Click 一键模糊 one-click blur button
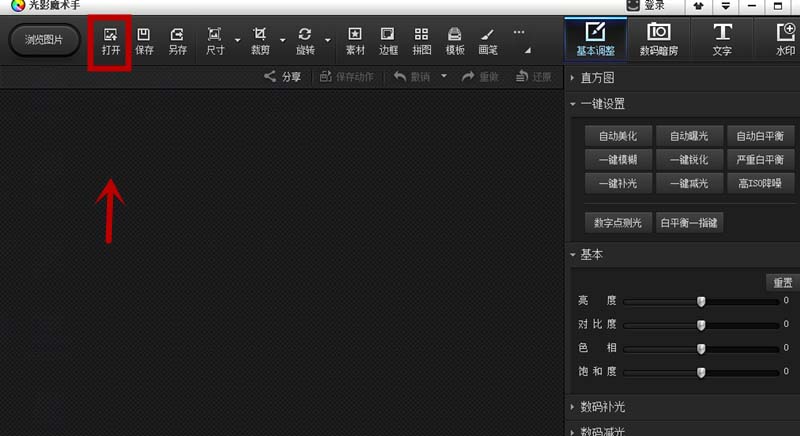 point(618,160)
